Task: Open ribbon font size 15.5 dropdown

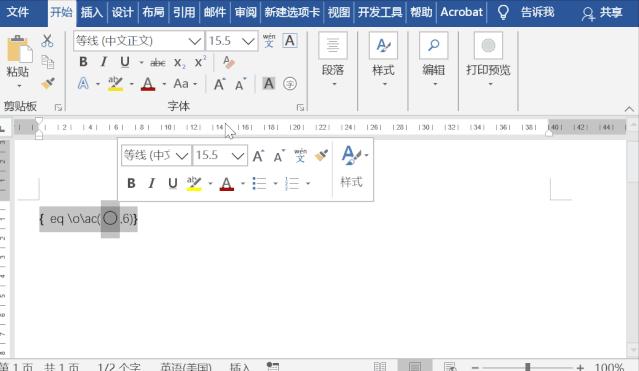Action: (x=248, y=41)
